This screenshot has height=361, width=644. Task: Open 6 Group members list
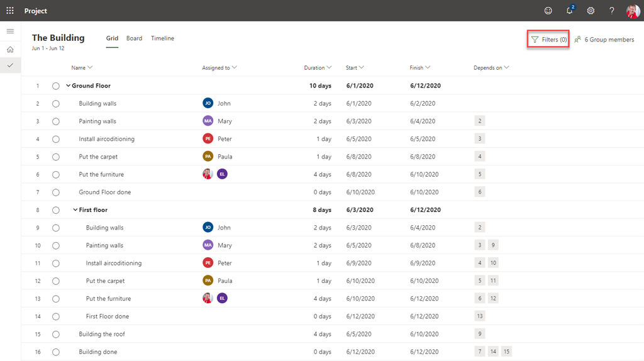604,40
